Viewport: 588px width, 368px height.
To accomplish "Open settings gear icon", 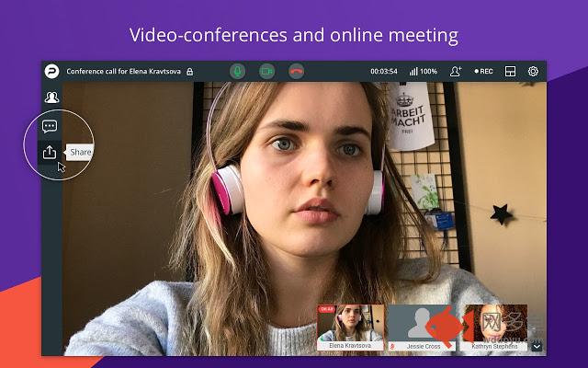I will [x=533, y=72].
